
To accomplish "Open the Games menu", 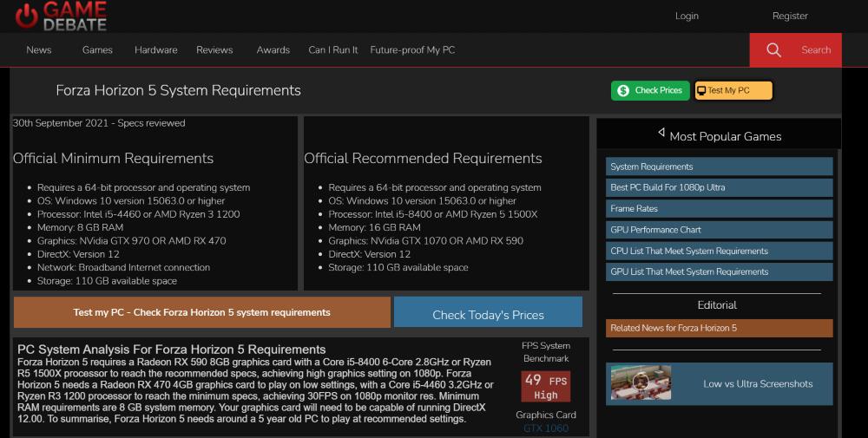I will click(x=97, y=49).
